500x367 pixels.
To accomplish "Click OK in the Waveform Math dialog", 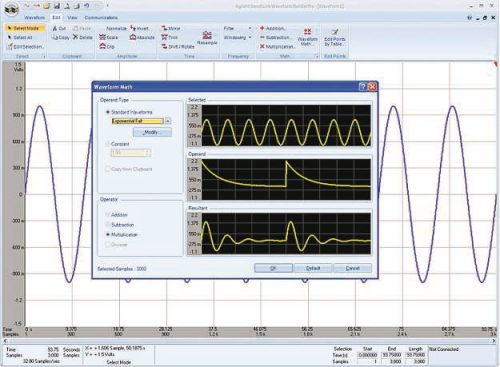I will [x=273, y=268].
